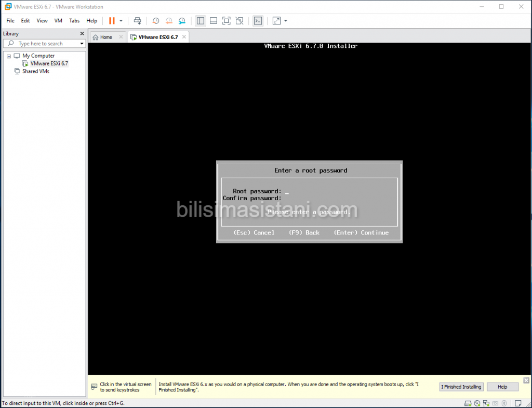
Task: Click the network adapter status icon
Action: pyautogui.click(x=486, y=403)
